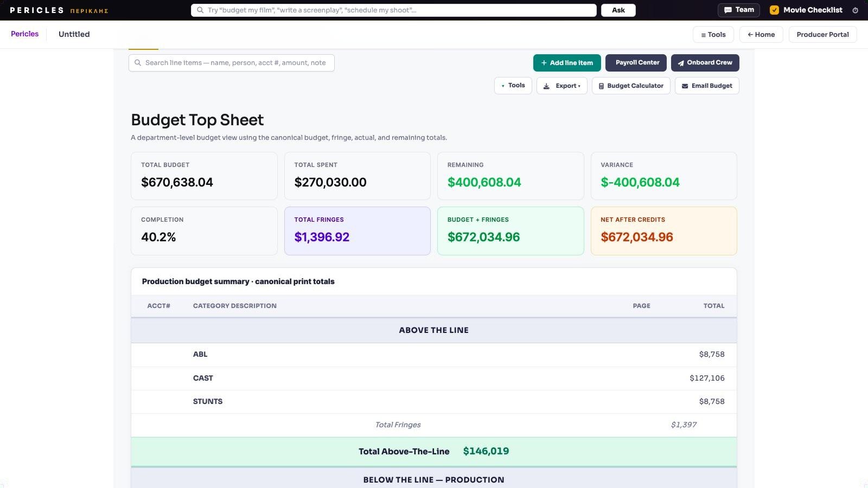The width and height of the screenshot is (868, 488).
Task: Click Onboard Crew button
Action: (x=705, y=63)
